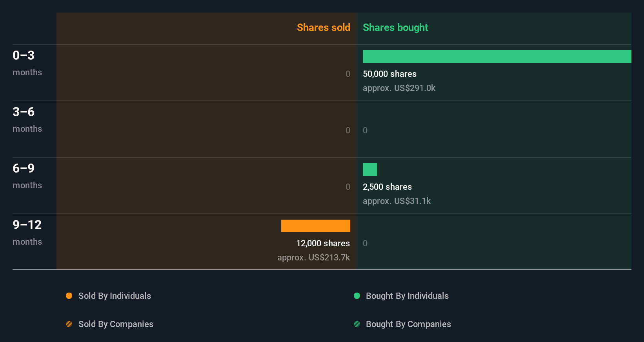Screen dimensions: 644x342
Task: Click the Shares sold column header
Action: coord(324,27)
